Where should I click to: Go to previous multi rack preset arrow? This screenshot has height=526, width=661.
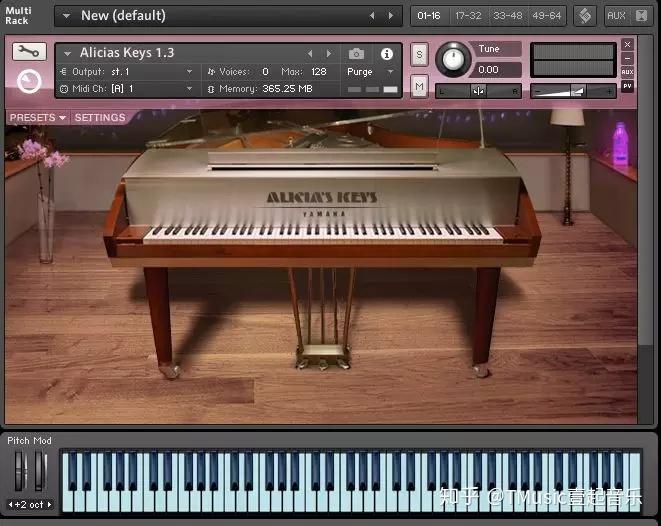(372, 16)
